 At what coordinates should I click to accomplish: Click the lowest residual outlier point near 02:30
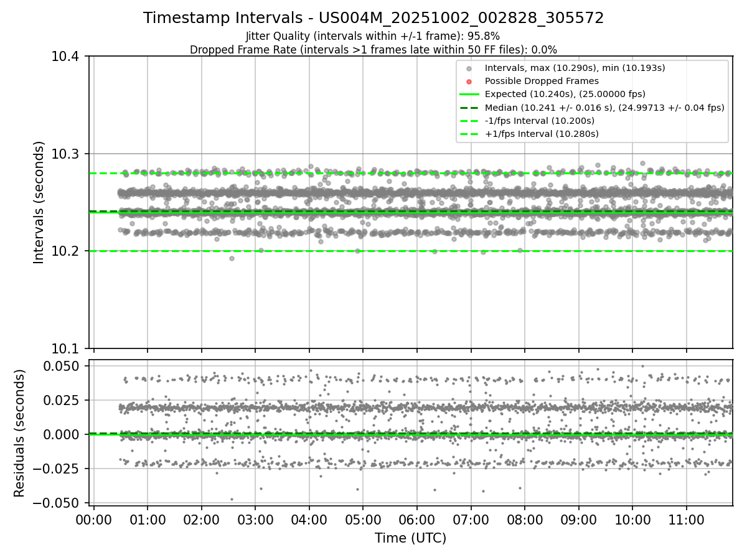pos(232,499)
